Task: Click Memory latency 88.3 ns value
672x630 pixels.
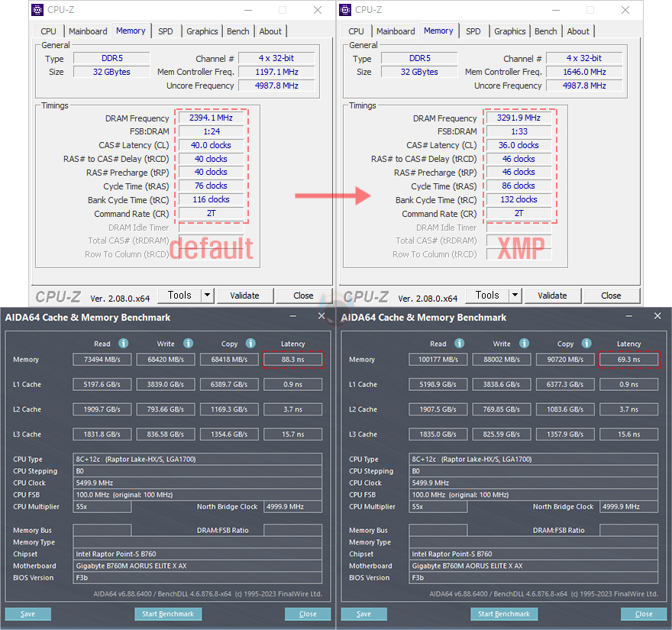Action: (x=292, y=359)
